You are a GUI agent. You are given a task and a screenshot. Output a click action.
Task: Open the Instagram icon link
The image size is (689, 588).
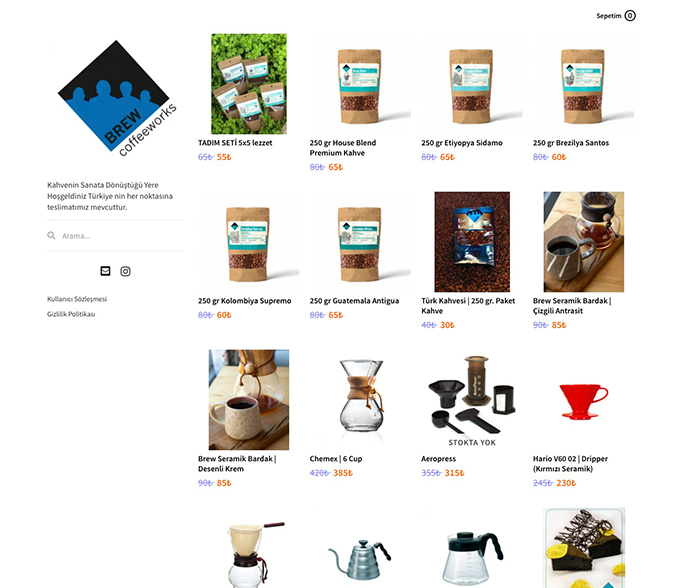126,272
